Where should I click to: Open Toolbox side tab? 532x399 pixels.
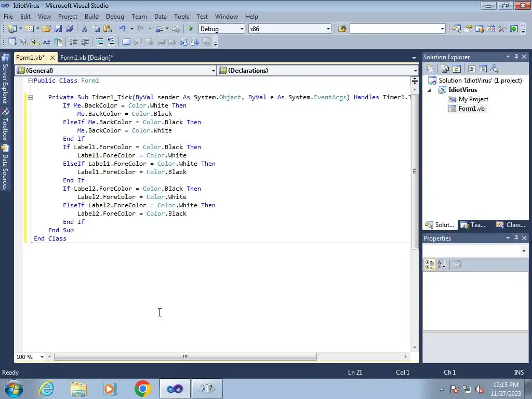5,125
